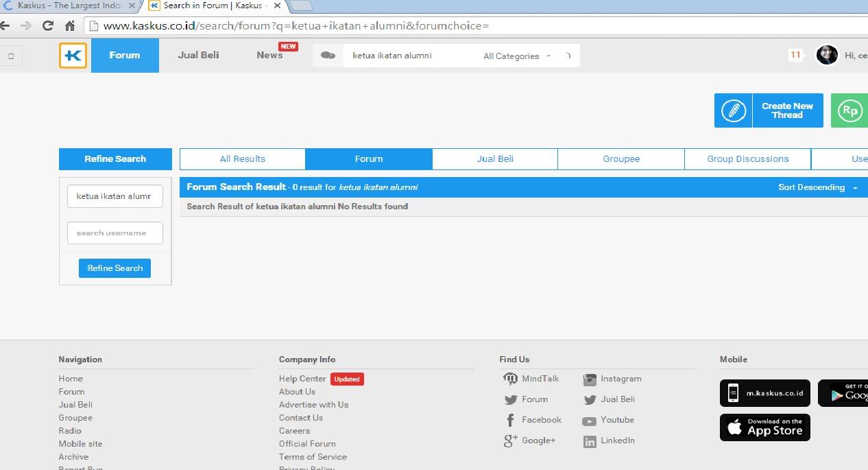The image size is (868, 470).
Task: Open the About Us link
Action: 297,392
